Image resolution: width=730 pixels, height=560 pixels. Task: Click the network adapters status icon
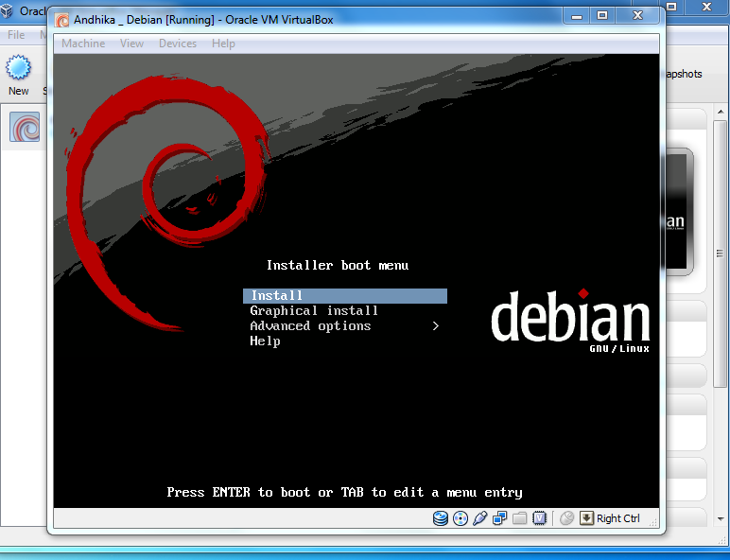pyautogui.click(x=499, y=518)
